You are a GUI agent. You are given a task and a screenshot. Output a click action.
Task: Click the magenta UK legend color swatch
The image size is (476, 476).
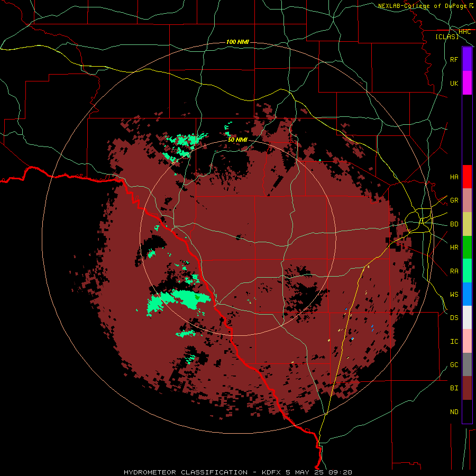coord(467,83)
